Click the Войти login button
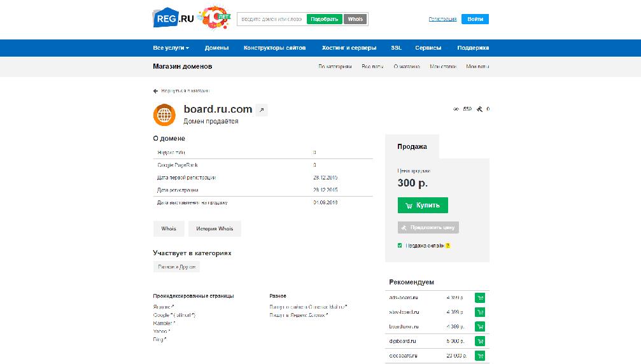 click(475, 19)
